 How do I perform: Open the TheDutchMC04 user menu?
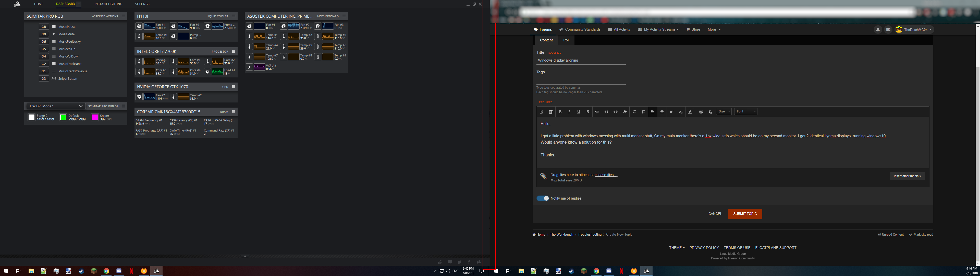[x=914, y=29]
